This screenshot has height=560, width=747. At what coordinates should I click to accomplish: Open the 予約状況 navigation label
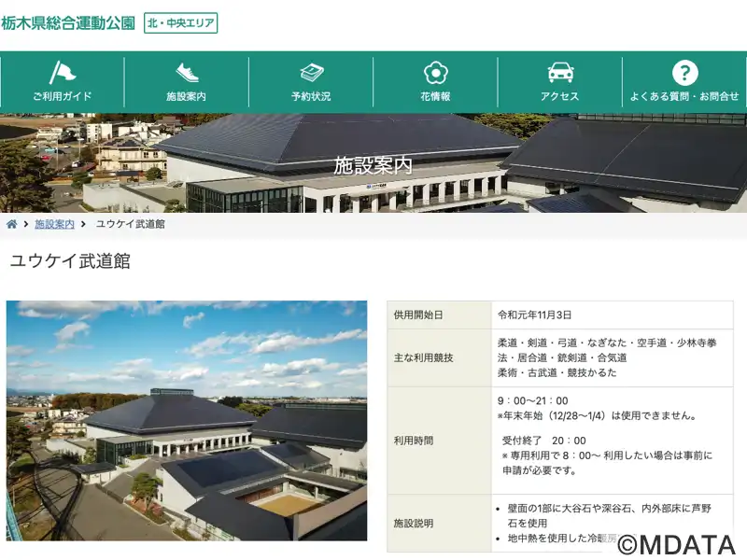311,96
